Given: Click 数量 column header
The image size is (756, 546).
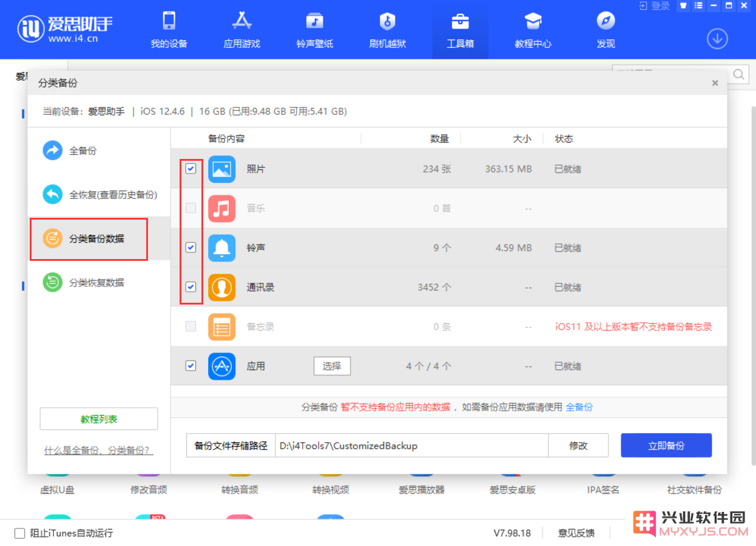Looking at the screenshot, I should (440, 138).
